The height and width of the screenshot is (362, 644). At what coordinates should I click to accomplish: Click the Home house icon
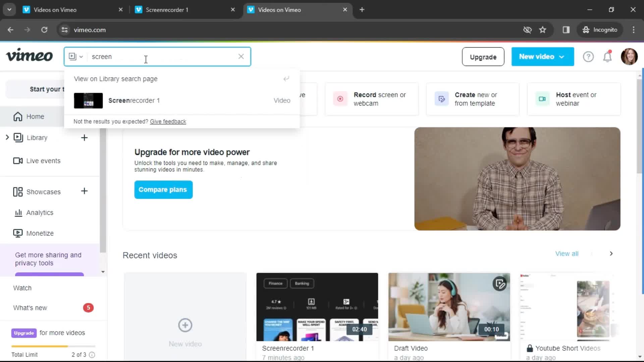[18, 116]
